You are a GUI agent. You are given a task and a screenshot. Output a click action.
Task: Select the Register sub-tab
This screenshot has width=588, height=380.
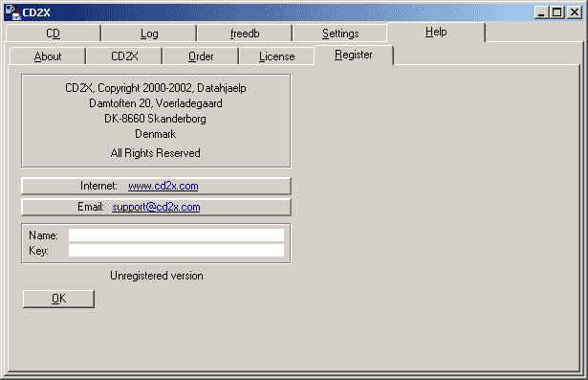pos(354,55)
